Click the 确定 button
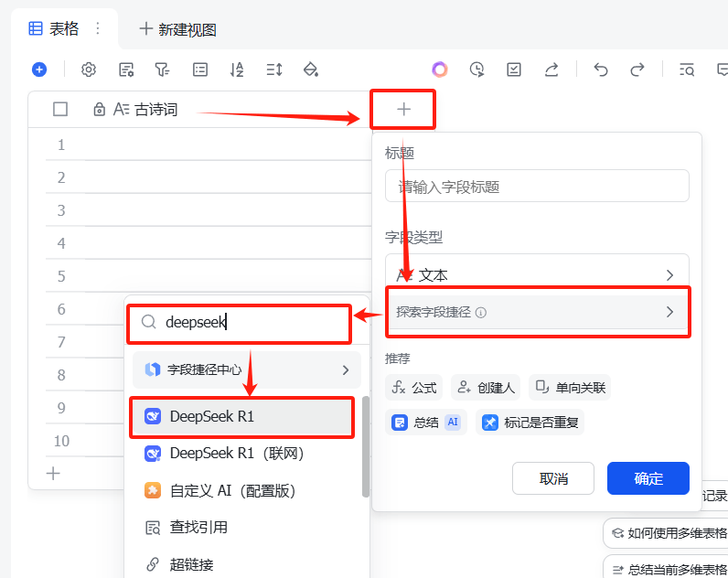Viewport: 728px width, 578px height. [648, 478]
